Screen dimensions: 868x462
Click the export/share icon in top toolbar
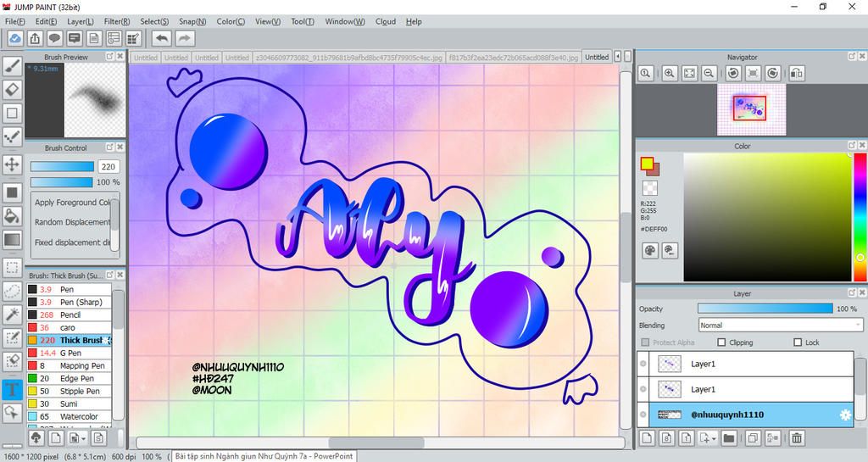coord(35,38)
